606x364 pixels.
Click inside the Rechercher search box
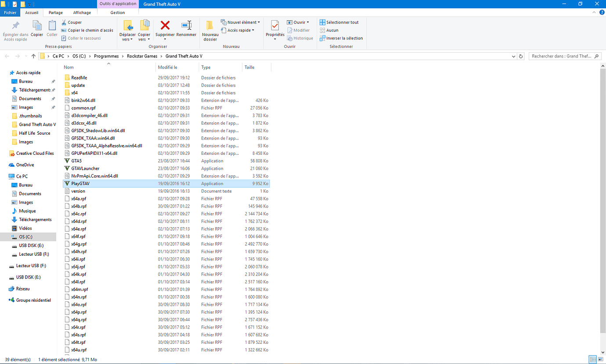click(x=562, y=56)
